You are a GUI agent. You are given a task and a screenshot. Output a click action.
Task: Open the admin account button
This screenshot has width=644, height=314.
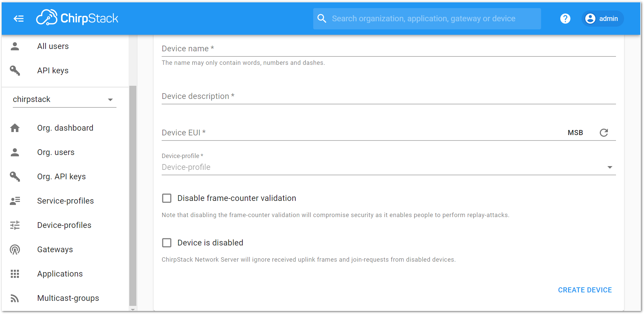pos(603,19)
